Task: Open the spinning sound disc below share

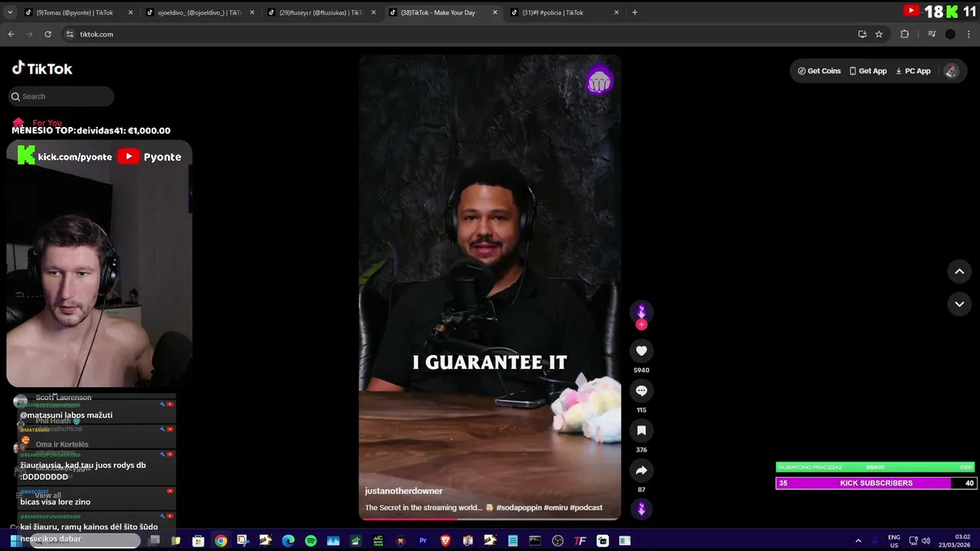Action: point(642,509)
